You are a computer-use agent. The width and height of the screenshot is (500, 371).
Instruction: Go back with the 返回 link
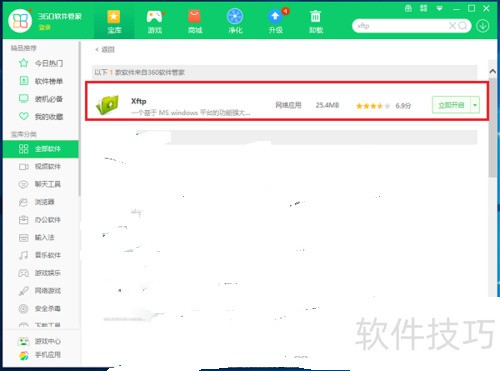[105, 50]
